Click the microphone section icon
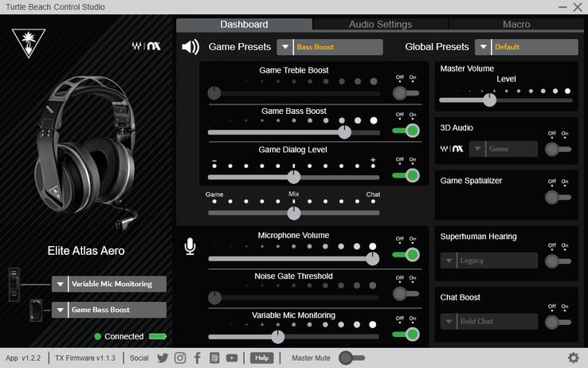 [190, 247]
